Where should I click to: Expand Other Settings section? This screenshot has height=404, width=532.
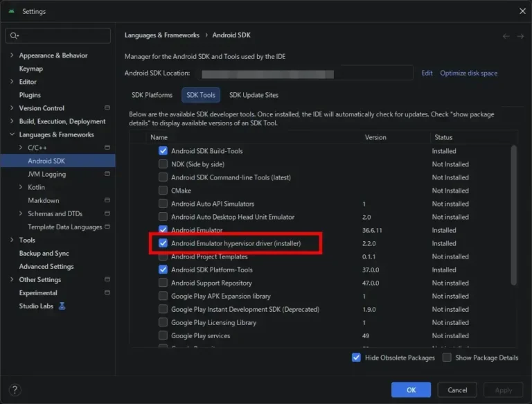click(x=12, y=279)
